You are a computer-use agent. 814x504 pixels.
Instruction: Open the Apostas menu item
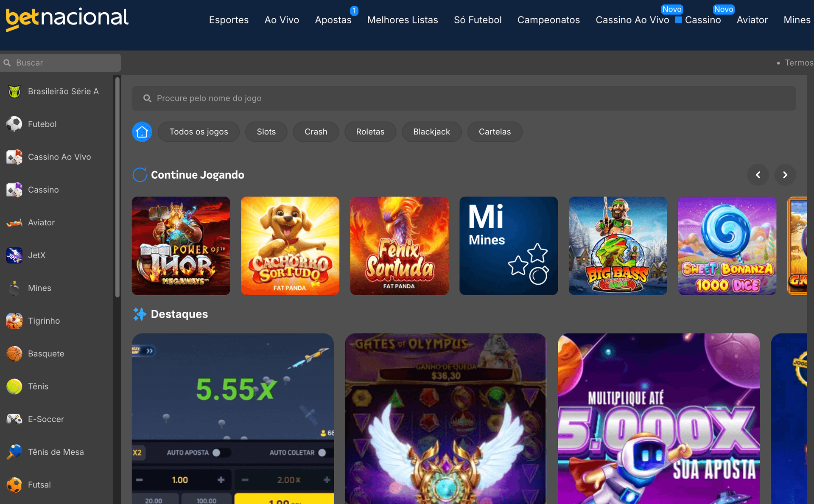333,20
